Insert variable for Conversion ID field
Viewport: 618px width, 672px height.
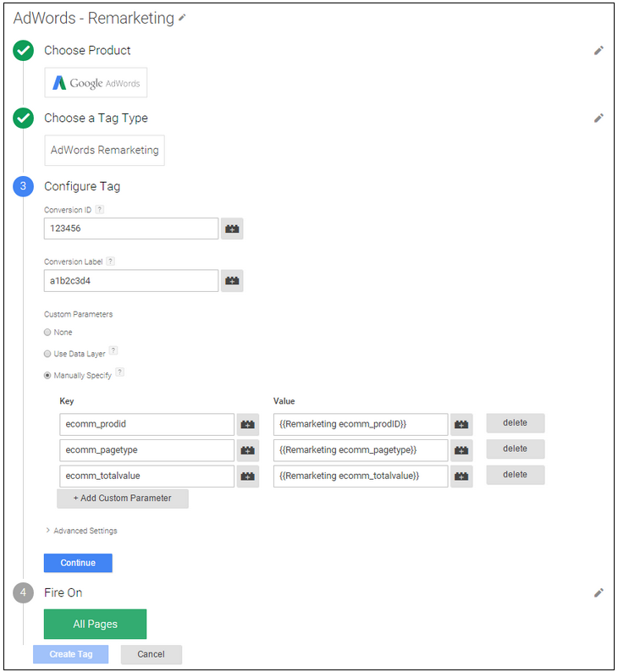tap(232, 229)
